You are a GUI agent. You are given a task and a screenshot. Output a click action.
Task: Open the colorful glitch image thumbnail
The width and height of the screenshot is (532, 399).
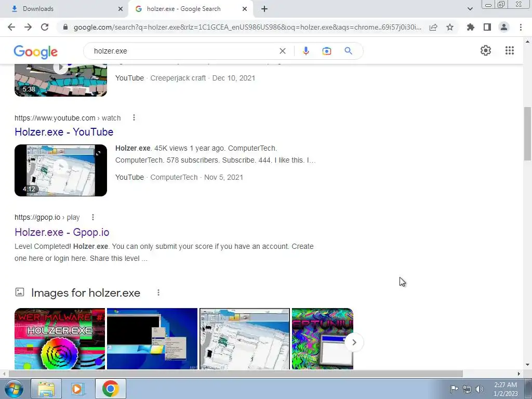[322, 339]
